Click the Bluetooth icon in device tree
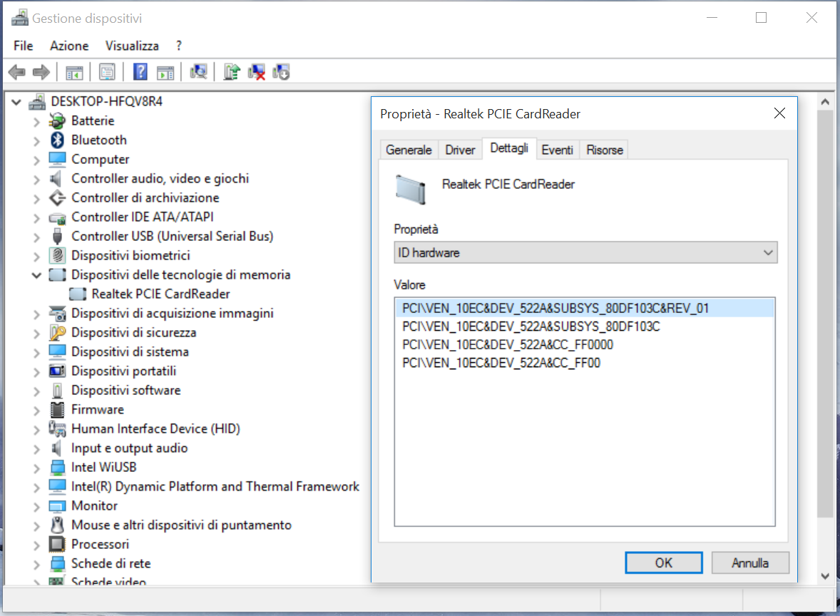Image resolution: width=840 pixels, height=616 pixels. click(57, 140)
